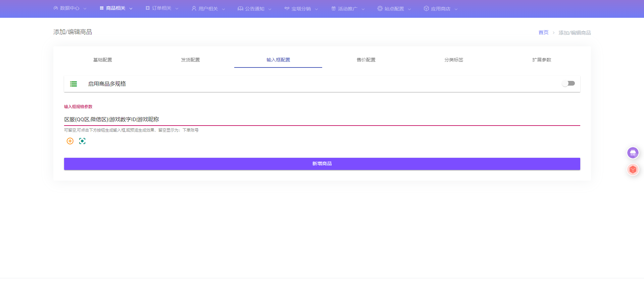Switch to the 基础配置 tab
Image resolution: width=644 pixels, height=281 pixels.
[103, 60]
